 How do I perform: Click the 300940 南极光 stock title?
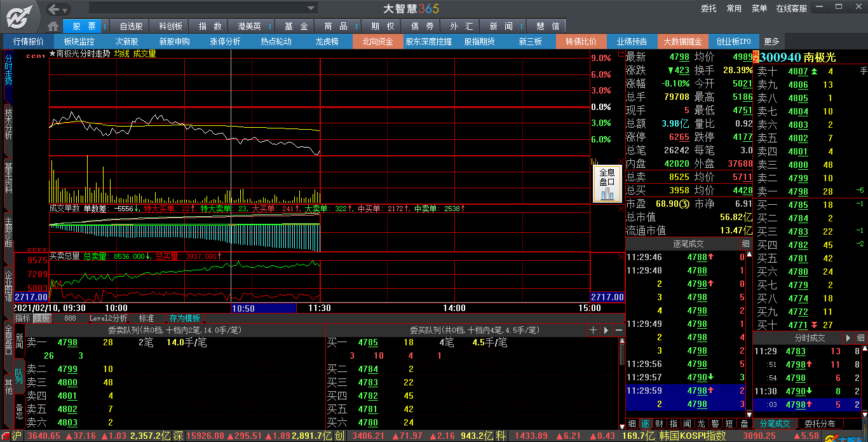798,57
